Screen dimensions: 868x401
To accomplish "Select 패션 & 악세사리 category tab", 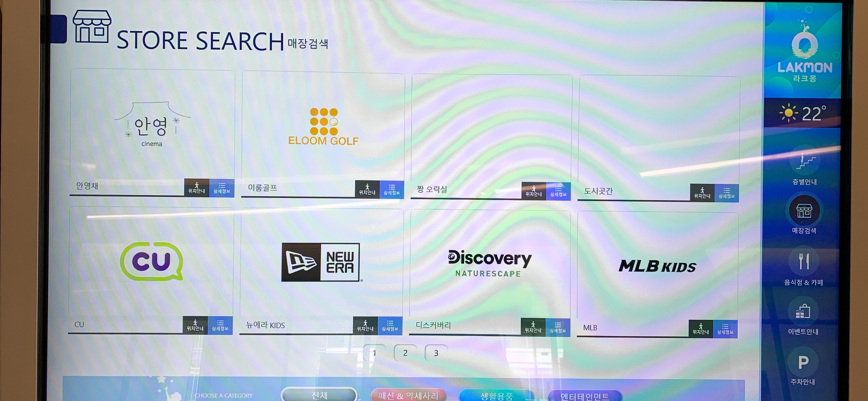I will coord(408,395).
